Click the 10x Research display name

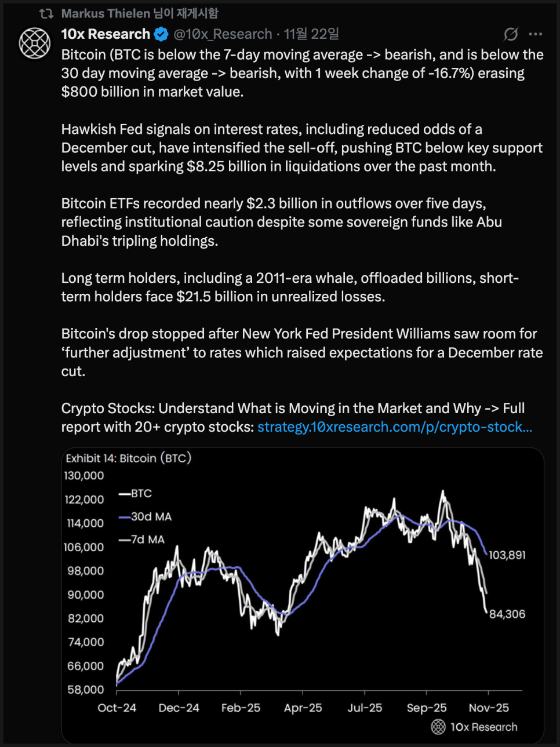106,34
